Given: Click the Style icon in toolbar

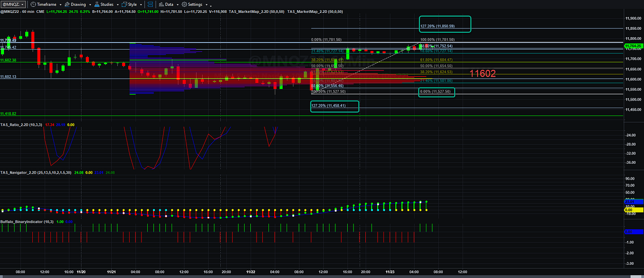Looking at the screenshot, I should (125, 4).
